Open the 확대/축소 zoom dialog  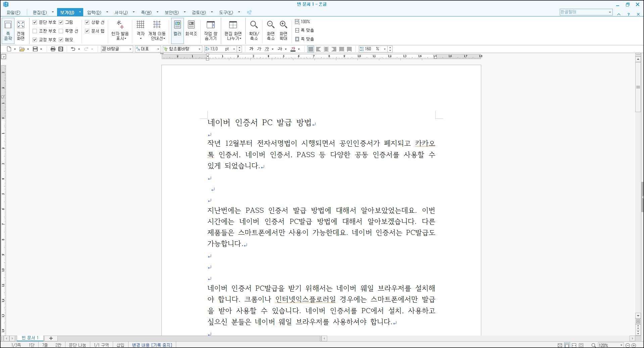254,31
